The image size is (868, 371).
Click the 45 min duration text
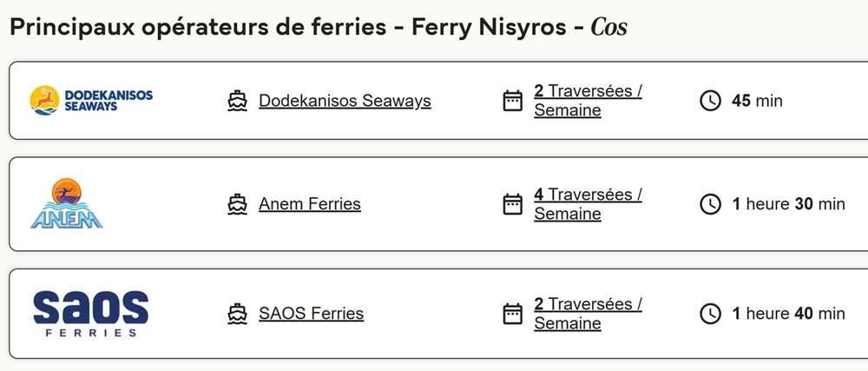click(757, 101)
